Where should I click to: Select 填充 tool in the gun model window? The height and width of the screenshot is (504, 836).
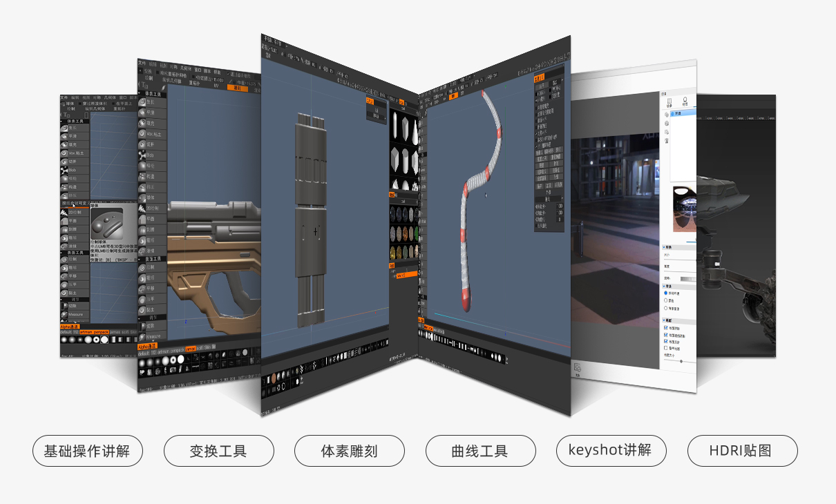coord(152,123)
